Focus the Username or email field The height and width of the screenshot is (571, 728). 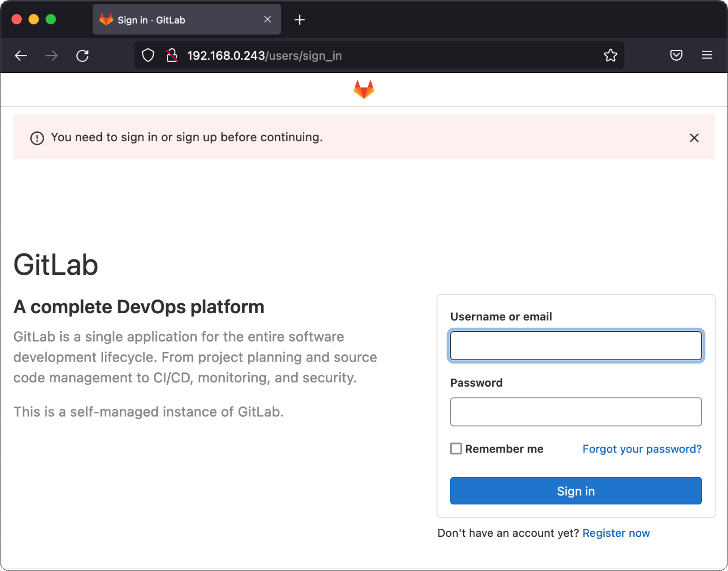tap(575, 345)
